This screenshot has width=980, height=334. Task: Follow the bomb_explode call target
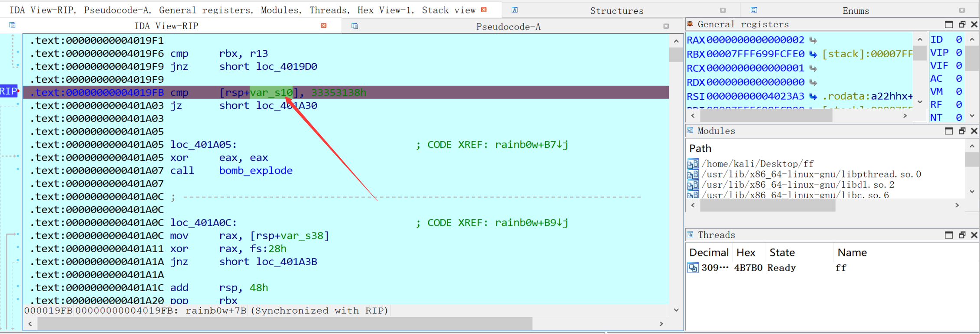(x=256, y=170)
